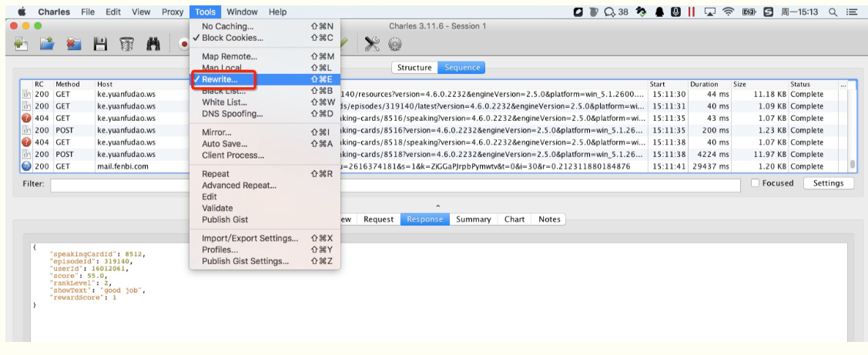
Task: Choose Auto Save menu item
Action: (x=265, y=144)
